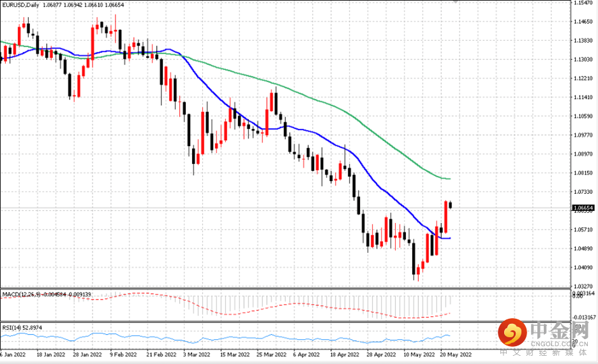Select the 25 Mar 2022 date label
Viewport: 598px width, 364px height.
[x=271, y=354]
